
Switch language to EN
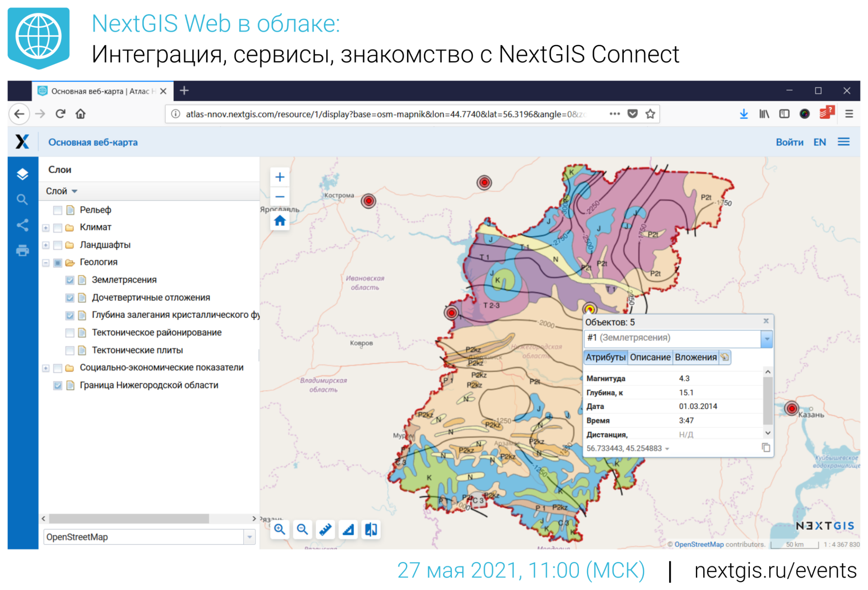pyautogui.click(x=819, y=142)
